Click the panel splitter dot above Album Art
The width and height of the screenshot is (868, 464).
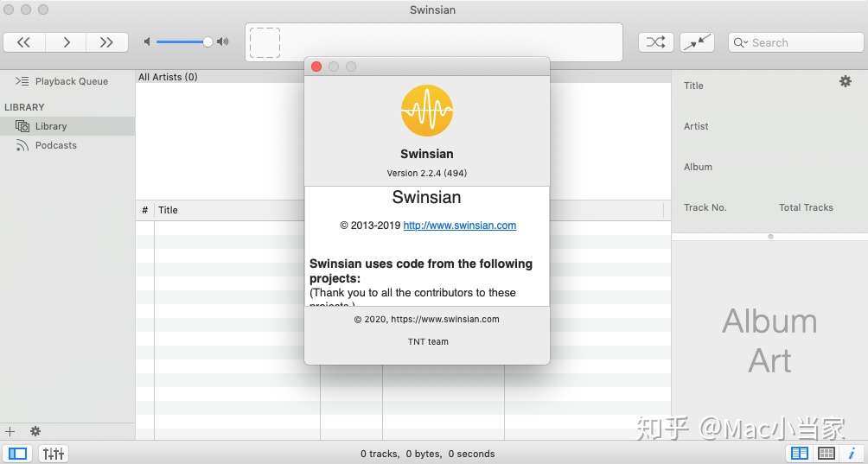point(770,237)
